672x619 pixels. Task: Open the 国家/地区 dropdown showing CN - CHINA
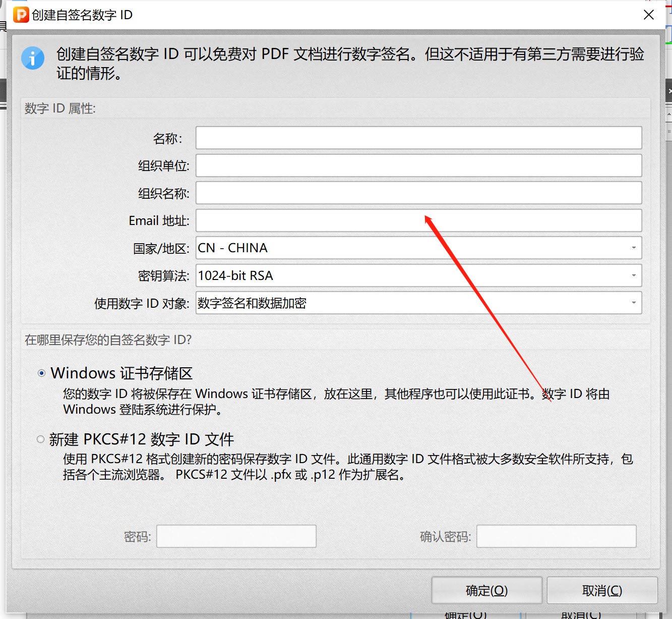[x=418, y=248]
